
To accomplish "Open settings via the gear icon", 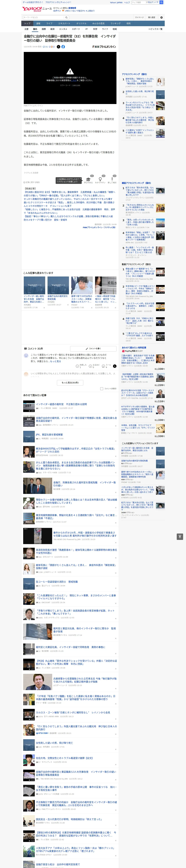I will (x=161, y=18).
